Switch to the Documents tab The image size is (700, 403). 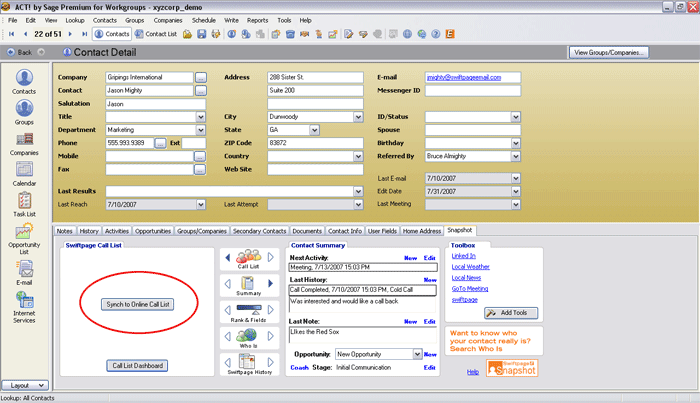(x=307, y=231)
